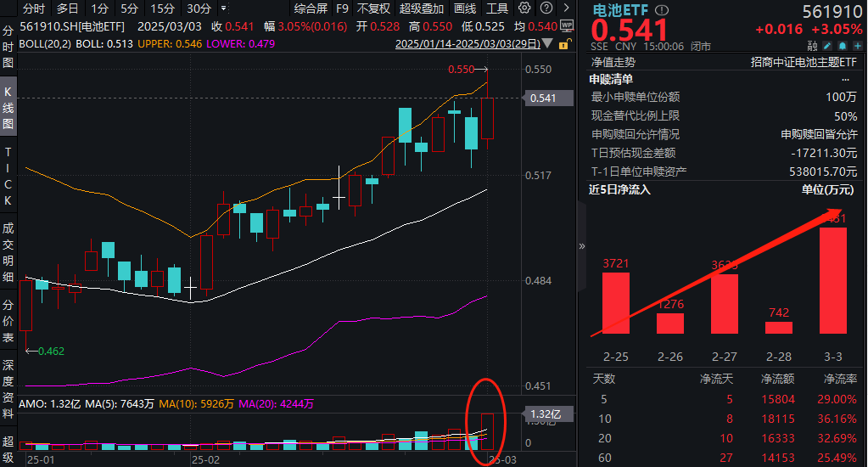Click the MA(20): 4244万 label

(x=276, y=404)
